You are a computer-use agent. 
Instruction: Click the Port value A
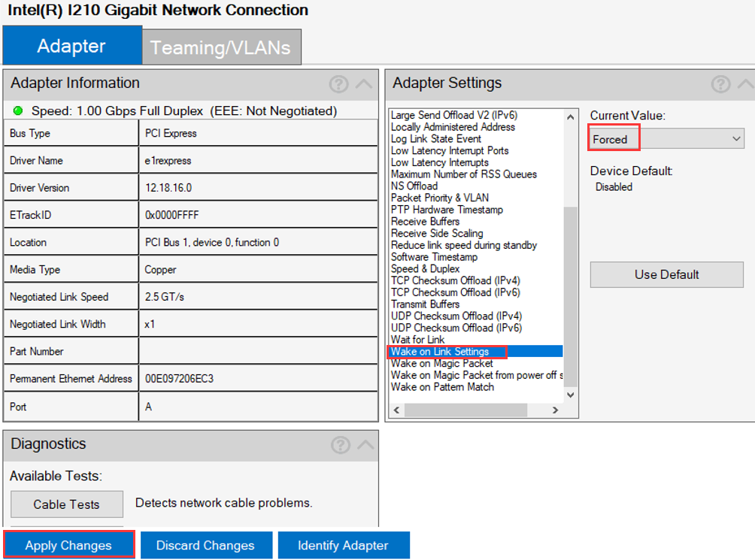point(148,407)
